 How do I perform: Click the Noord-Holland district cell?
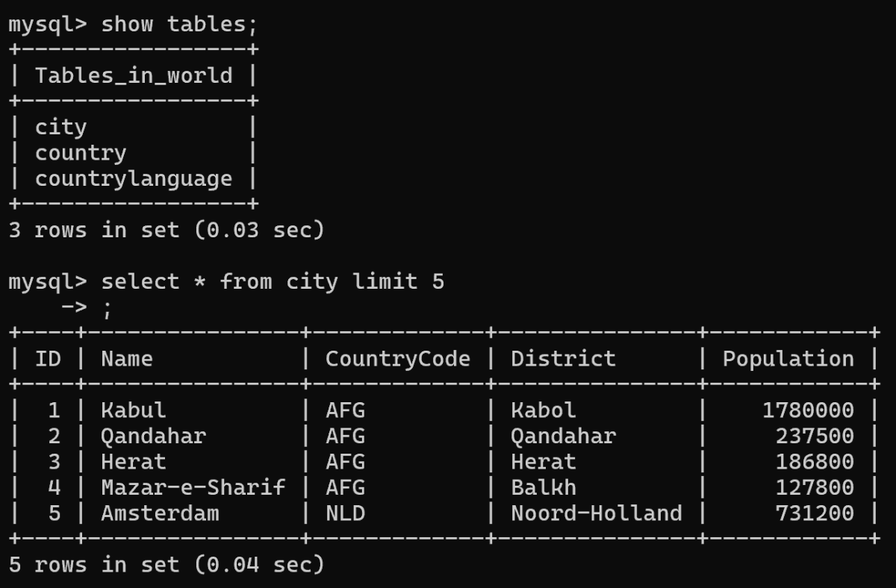click(x=596, y=513)
